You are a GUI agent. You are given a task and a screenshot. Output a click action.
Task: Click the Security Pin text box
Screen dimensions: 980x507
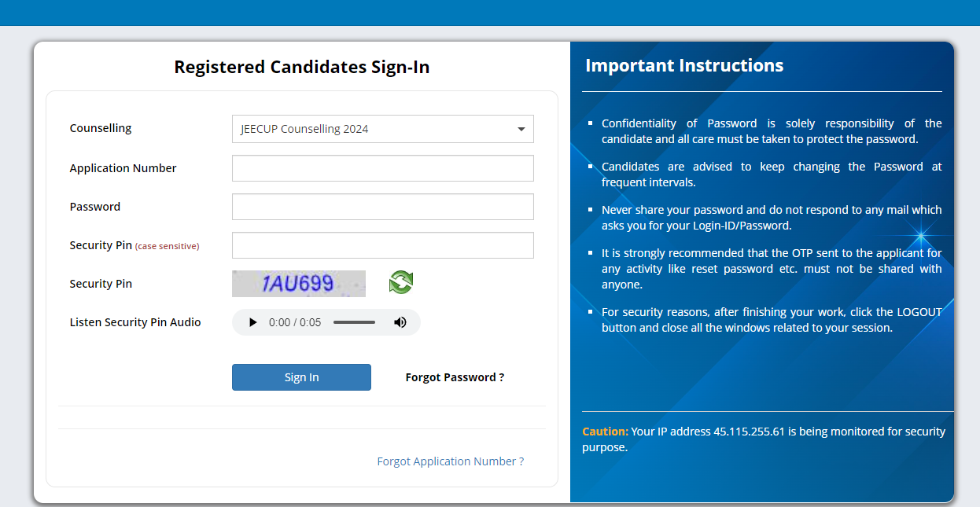pos(383,245)
